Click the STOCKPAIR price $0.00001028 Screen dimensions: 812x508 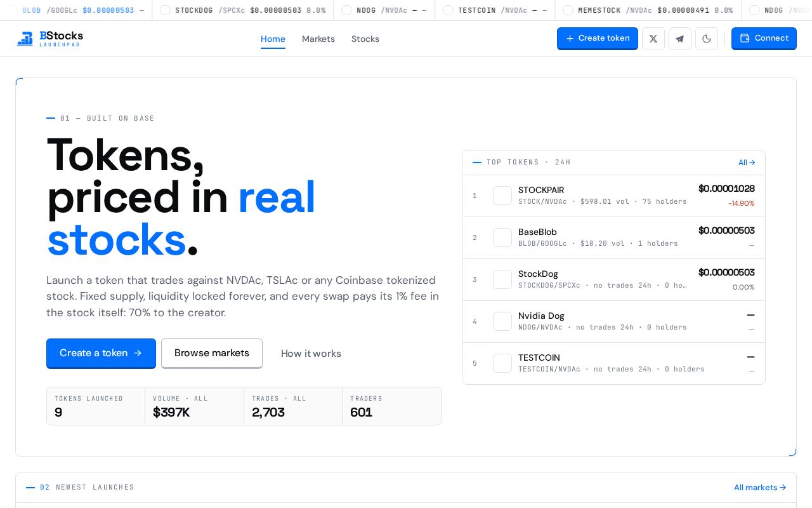726,189
